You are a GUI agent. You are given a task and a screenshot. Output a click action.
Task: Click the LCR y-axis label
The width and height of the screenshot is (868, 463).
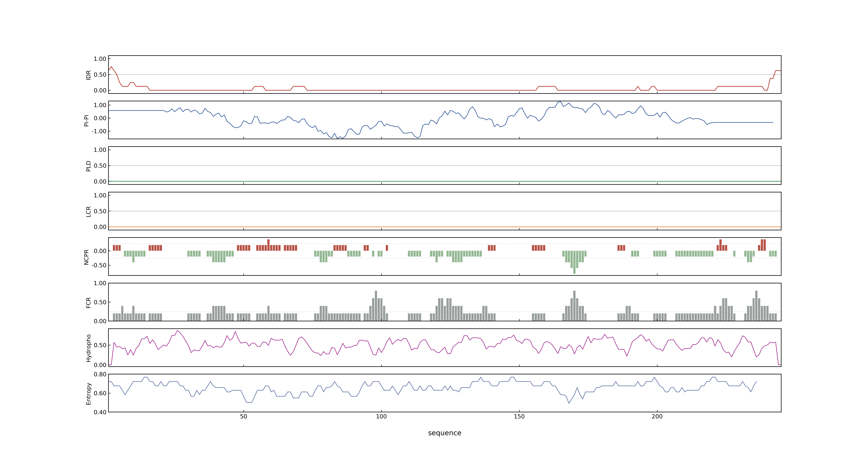89,211
